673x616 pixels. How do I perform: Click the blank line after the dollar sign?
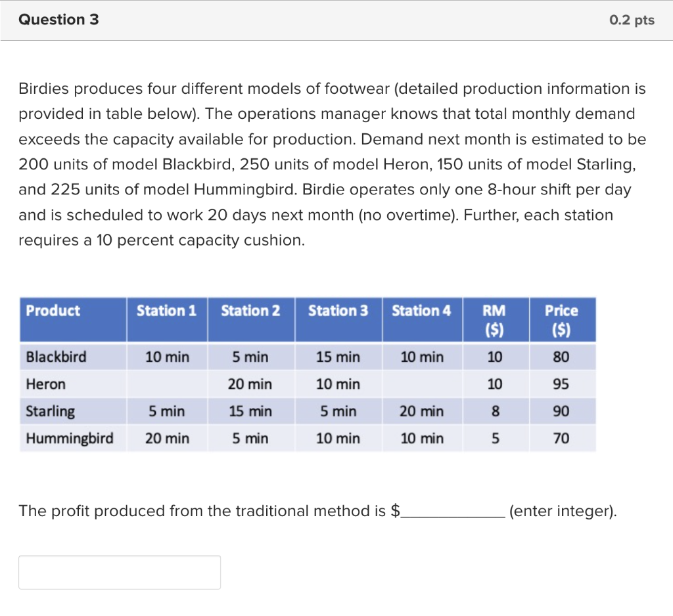tap(452, 516)
